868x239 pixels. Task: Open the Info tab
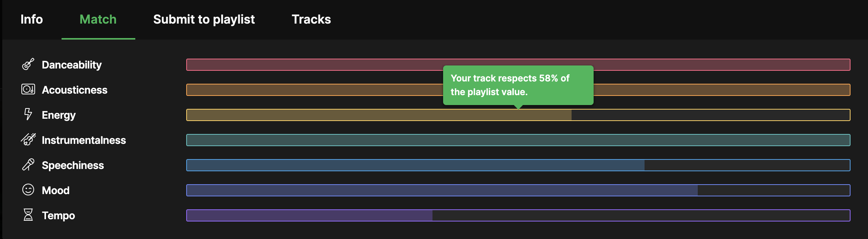point(32,19)
